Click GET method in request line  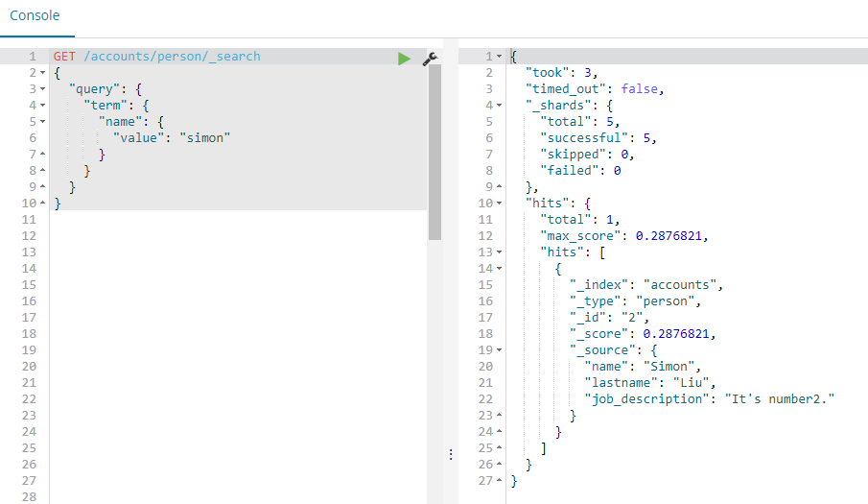pyautogui.click(x=64, y=57)
